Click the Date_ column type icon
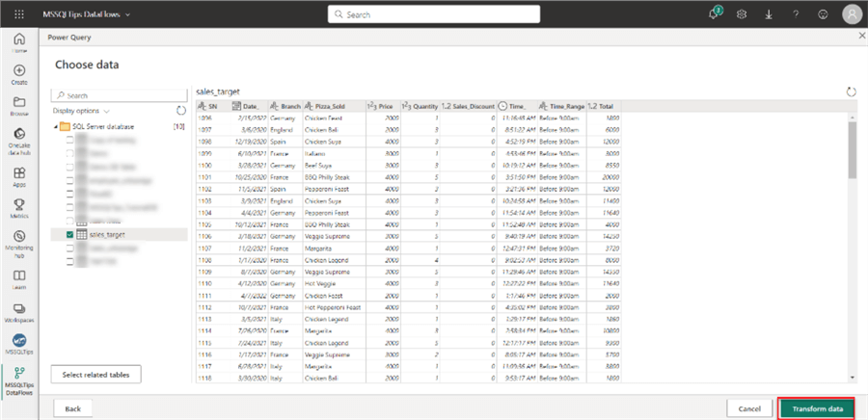This screenshot has width=868, height=420. (x=236, y=106)
